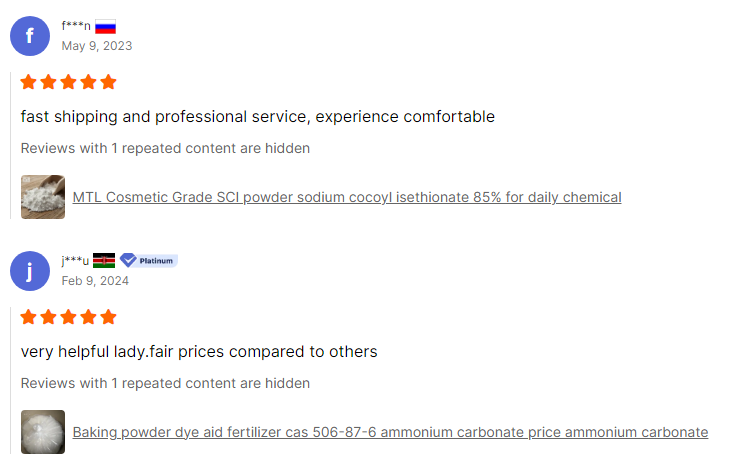Click the purple "f" user avatar
752x475 pixels.
coord(30,36)
